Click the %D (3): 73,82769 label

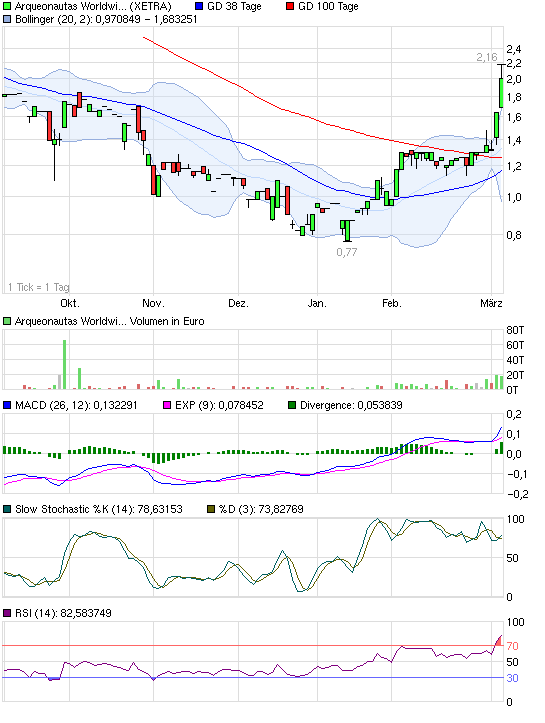click(261, 510)
